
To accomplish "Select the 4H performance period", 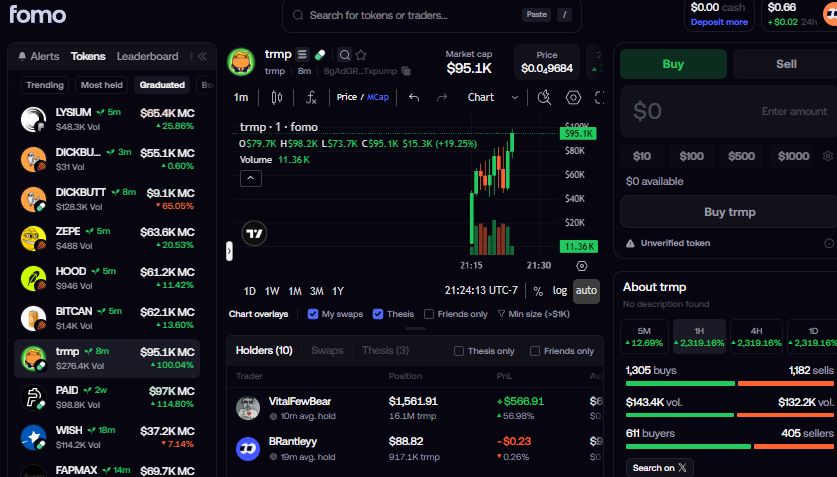I will coord(756,337).
